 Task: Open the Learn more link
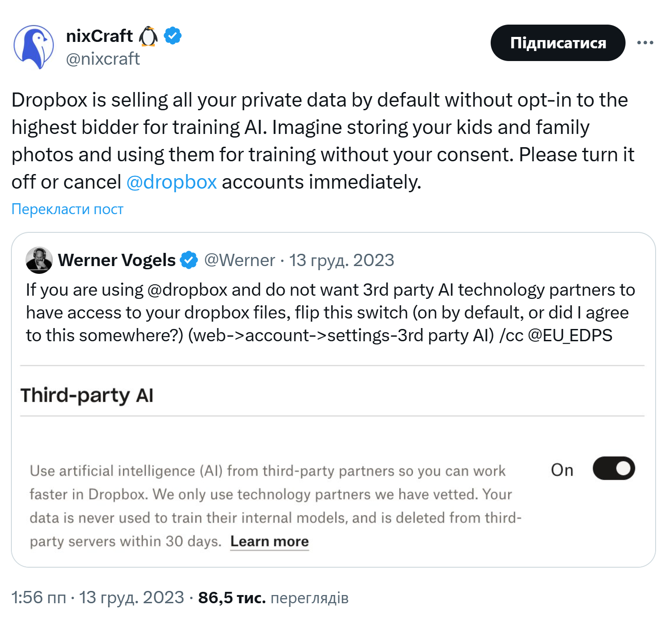[269, 541]
